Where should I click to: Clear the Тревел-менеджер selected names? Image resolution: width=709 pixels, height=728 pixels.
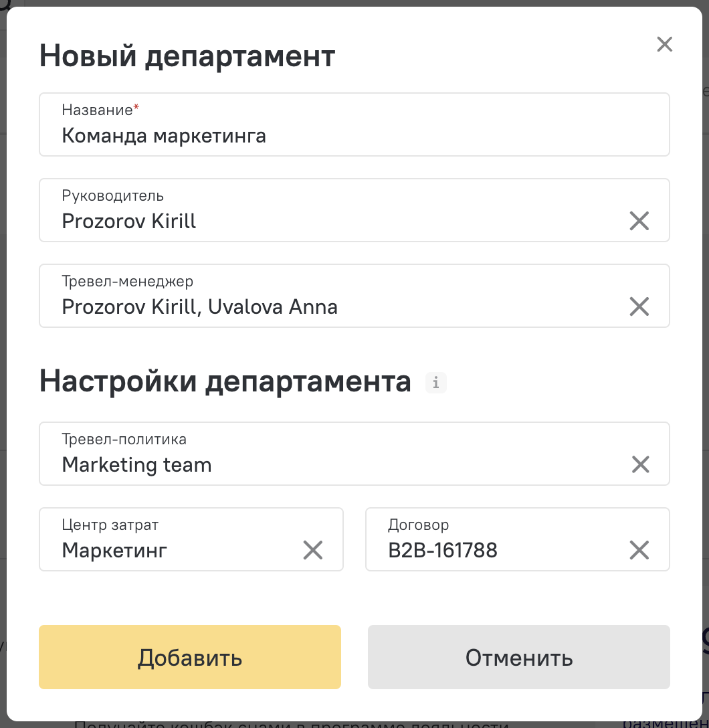click(639, 306)
